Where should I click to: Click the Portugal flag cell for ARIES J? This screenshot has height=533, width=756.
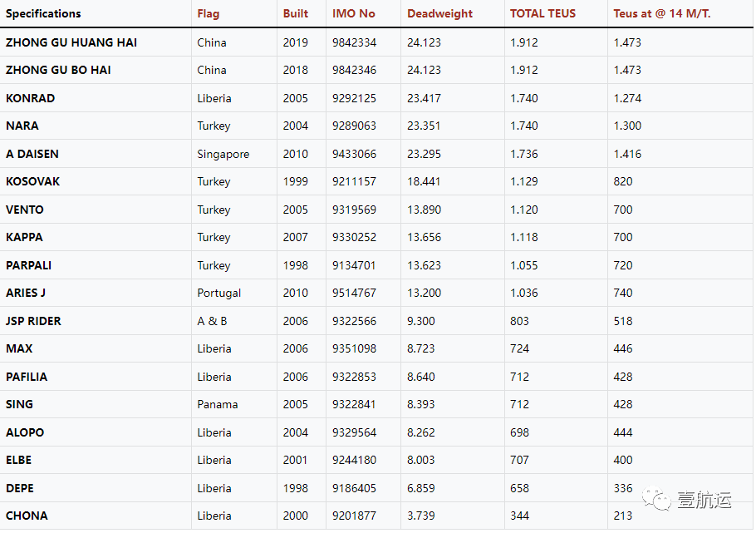218,293
